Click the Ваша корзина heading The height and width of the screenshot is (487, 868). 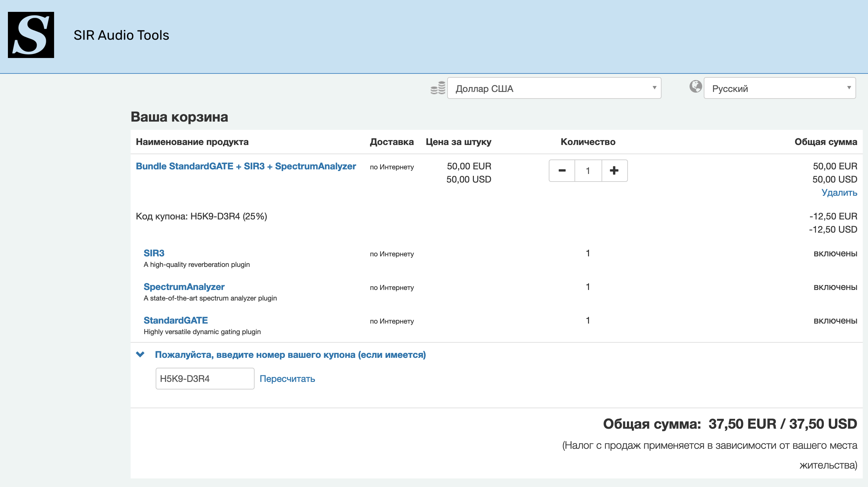click(x=179, y=117)
